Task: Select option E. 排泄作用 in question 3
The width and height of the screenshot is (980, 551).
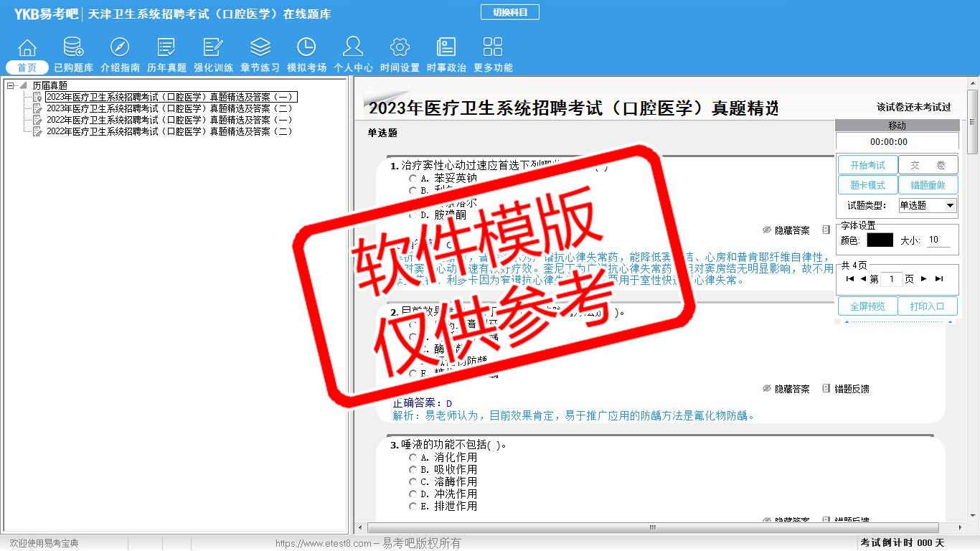Action: [x=413, y=506]
